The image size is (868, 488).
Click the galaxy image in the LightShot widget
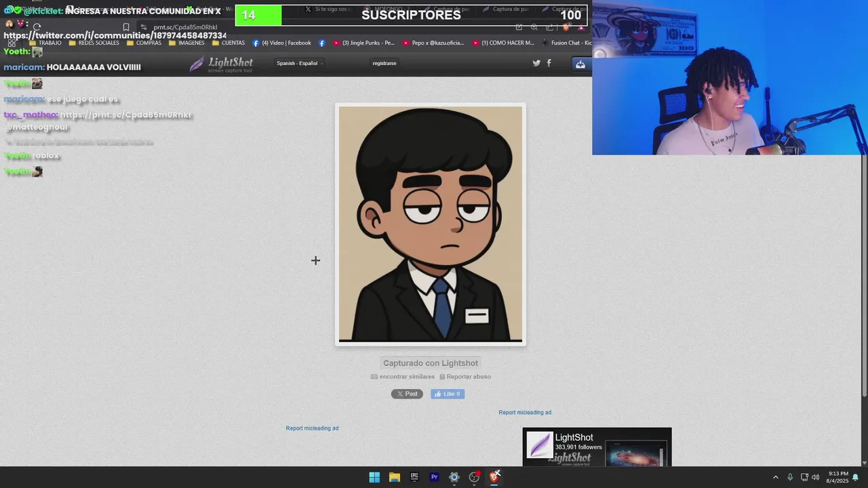click(636, 454)
